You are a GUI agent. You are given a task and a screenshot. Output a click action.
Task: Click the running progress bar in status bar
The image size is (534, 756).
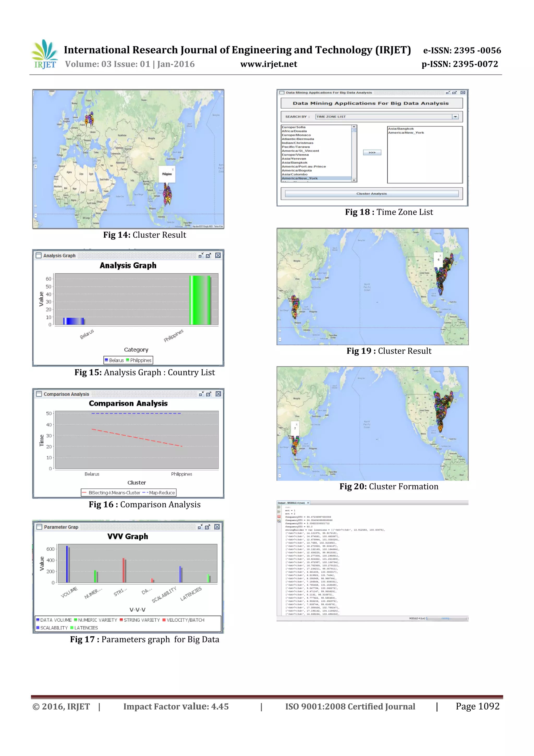click(x=446, y=618)
